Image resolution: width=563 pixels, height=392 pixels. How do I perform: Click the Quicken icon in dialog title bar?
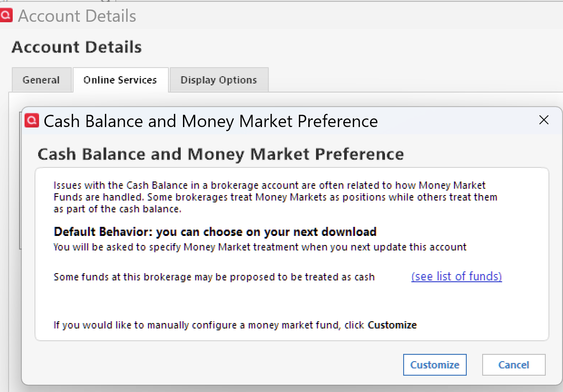coord(32,120)
